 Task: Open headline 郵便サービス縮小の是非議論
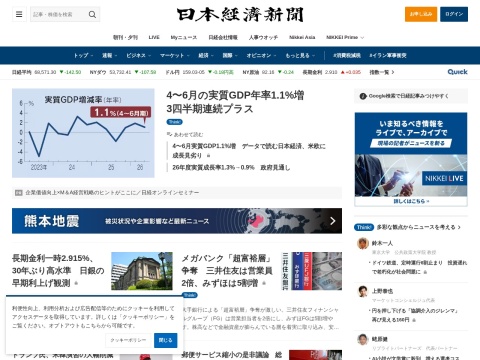click(232, 355)
